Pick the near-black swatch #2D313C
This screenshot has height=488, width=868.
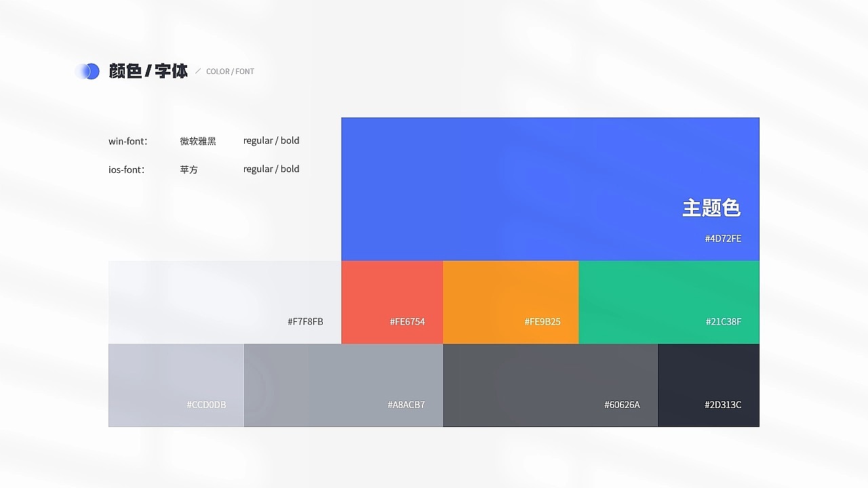click(x=709, y=385)
